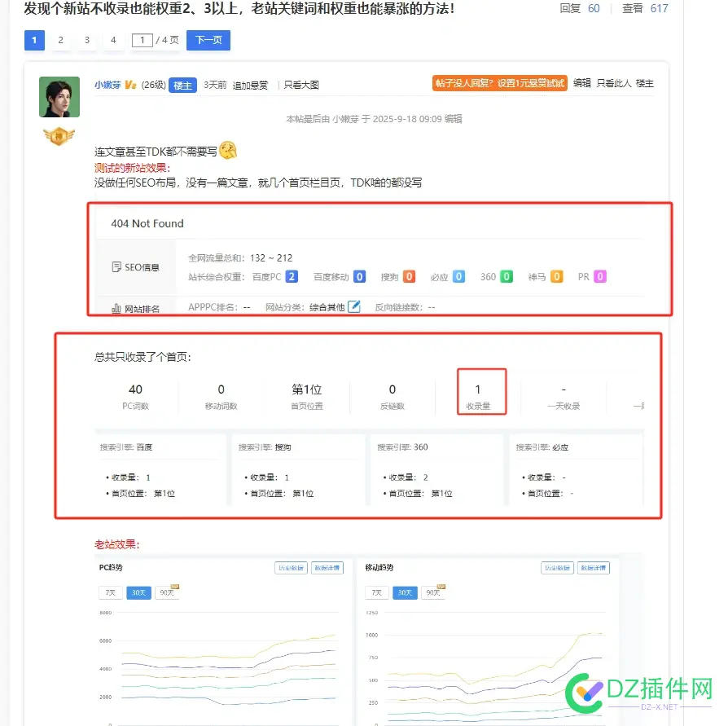728x726 pixels.
Task: Select the 30天 toggle in PC趋势
Action: tap(137, 592)
